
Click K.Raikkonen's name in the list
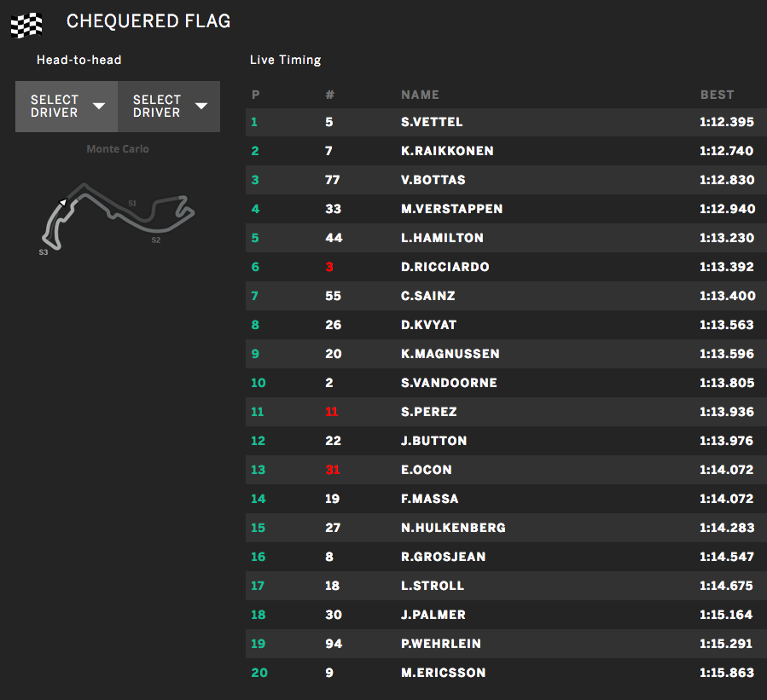click(x=447, y=151)
